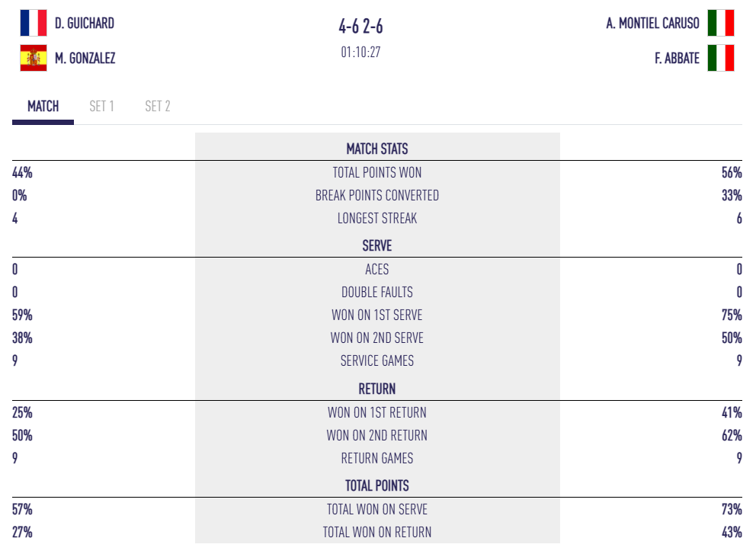Image resolution: width=756 pixels, height=554 pixels.
Task: Click the RETURN section header
Action: tap(377, 389)
